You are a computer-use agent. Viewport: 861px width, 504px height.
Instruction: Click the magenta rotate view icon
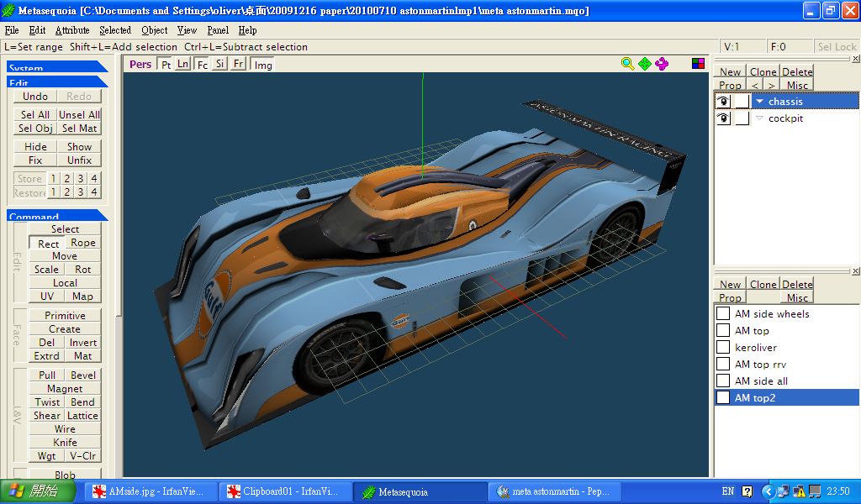[x=662, y=64]
